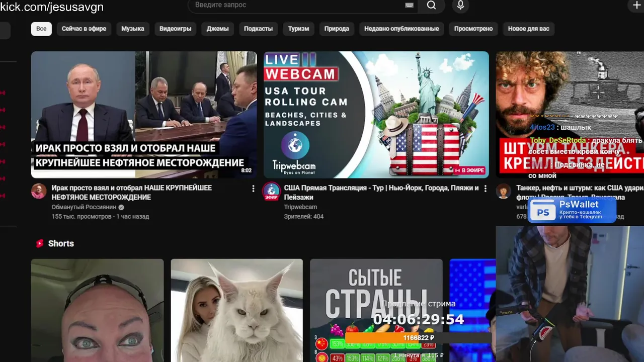This screenshot has width=644, height=362.
Task: Click Зрителей: 404 viewer count
Action: click(x=304, y=217)
